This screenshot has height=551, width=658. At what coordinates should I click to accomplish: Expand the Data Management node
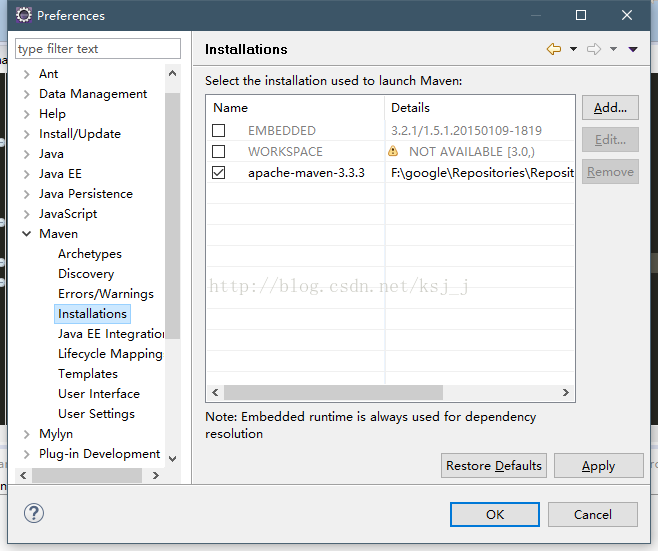26,94
